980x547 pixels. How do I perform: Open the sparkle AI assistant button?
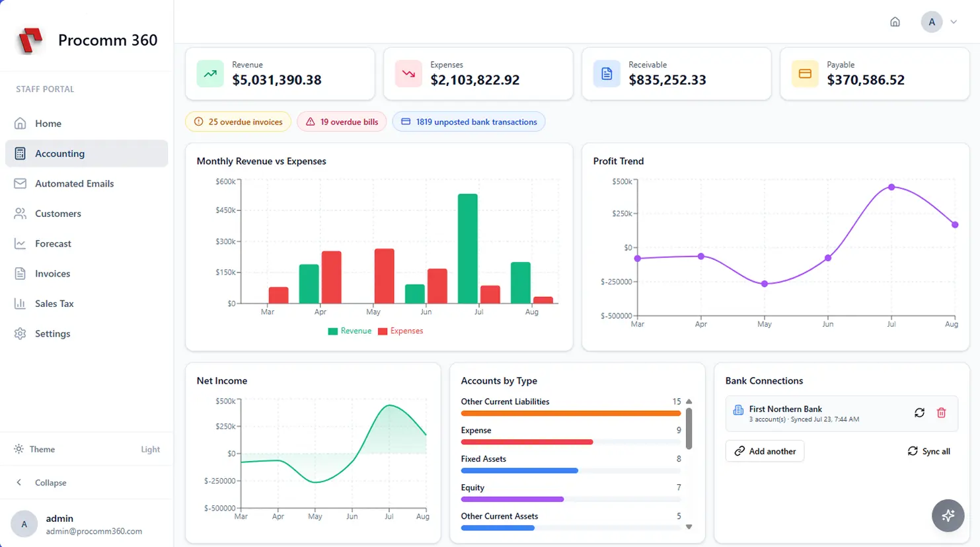[948, 515]
